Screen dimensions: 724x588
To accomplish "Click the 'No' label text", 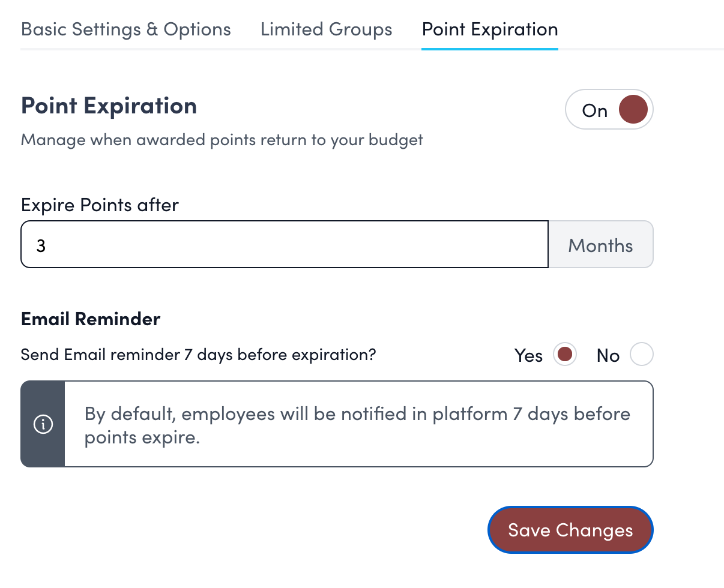I will tap(608, 356).
